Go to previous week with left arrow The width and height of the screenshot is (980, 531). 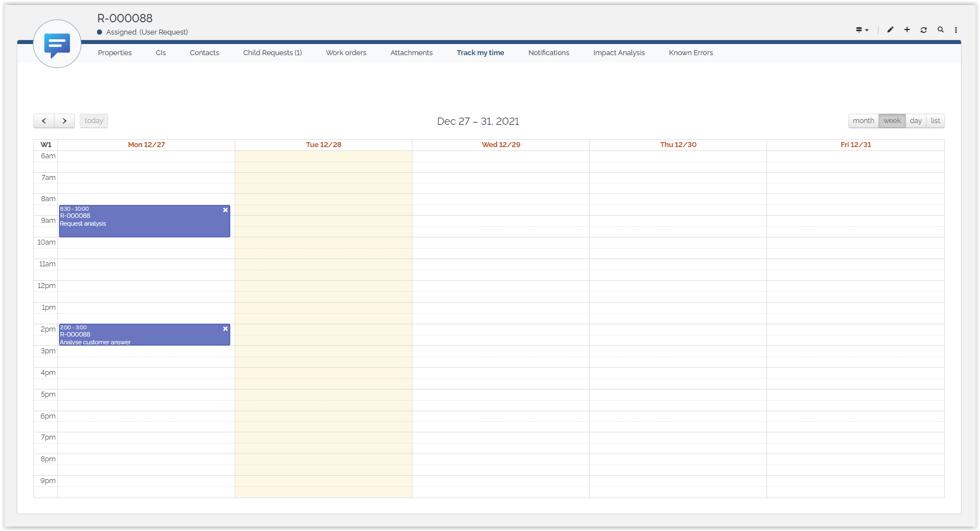tap(44, 121)
